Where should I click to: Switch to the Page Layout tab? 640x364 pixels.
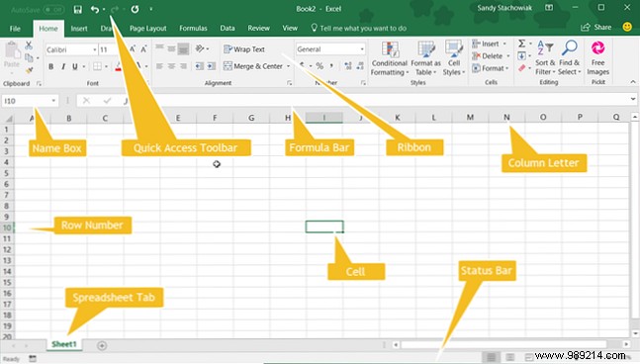[147, 28]
